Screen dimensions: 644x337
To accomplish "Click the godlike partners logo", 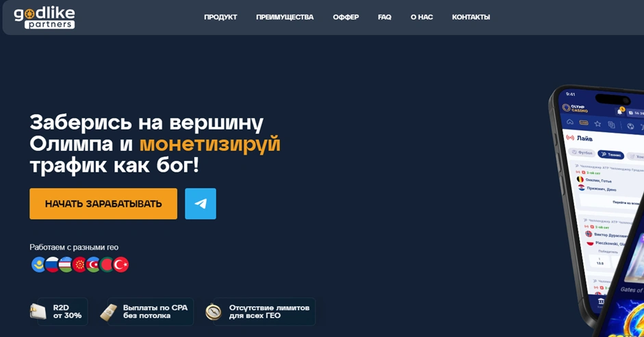I will tap(44, 18).
